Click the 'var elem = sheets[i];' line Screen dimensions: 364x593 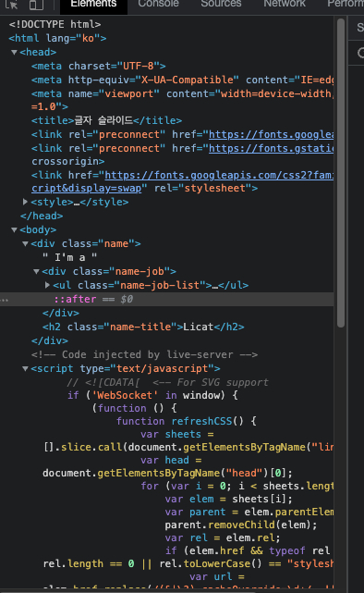tap(228, 500)
